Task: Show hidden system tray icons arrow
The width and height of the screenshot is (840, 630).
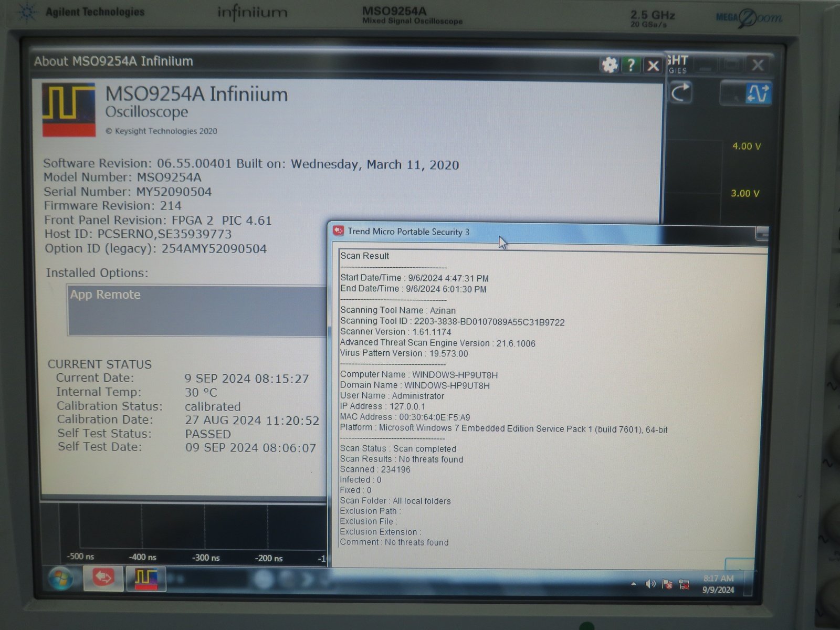Action: coord(634,584)
